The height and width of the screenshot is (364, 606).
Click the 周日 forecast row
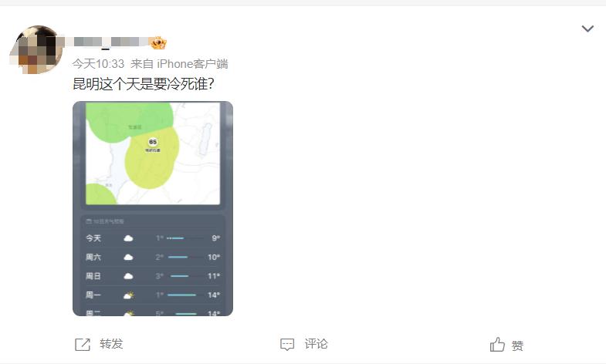(x=153, y=276)
